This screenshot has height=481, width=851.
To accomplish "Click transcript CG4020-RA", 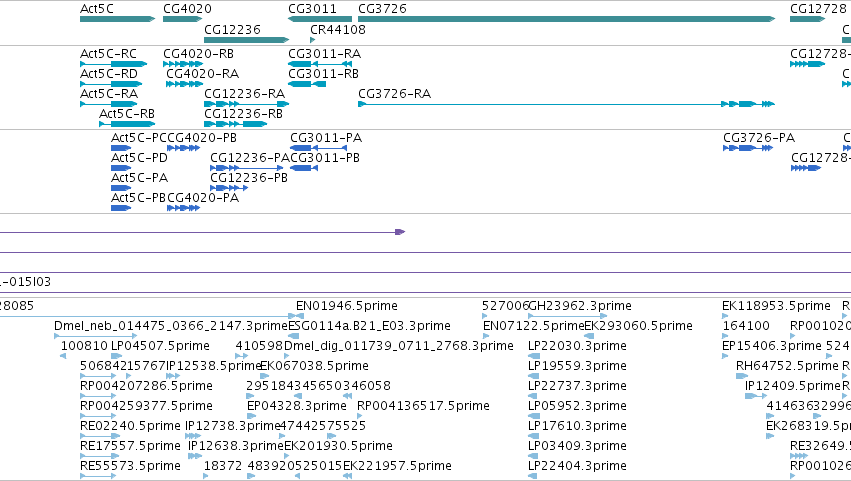I will pos(202,74).
